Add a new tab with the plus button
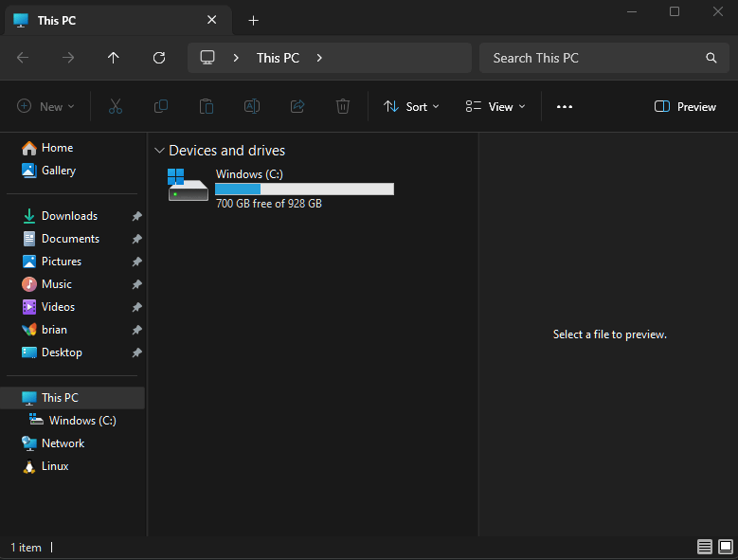Screen dimensions: 738x560 point(253,21)
